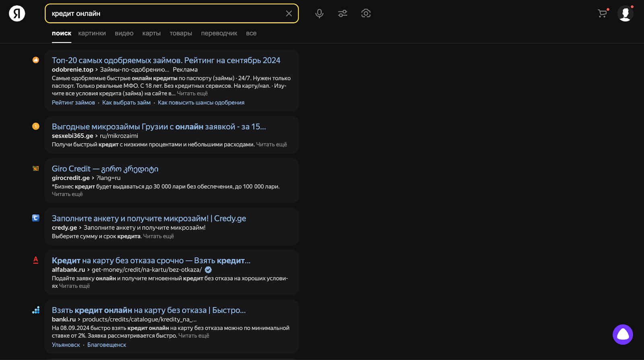The image size is (644, 360).
Task: Click the 'sesxebi365.ge' domain link
Action: [x=72, y=136]
